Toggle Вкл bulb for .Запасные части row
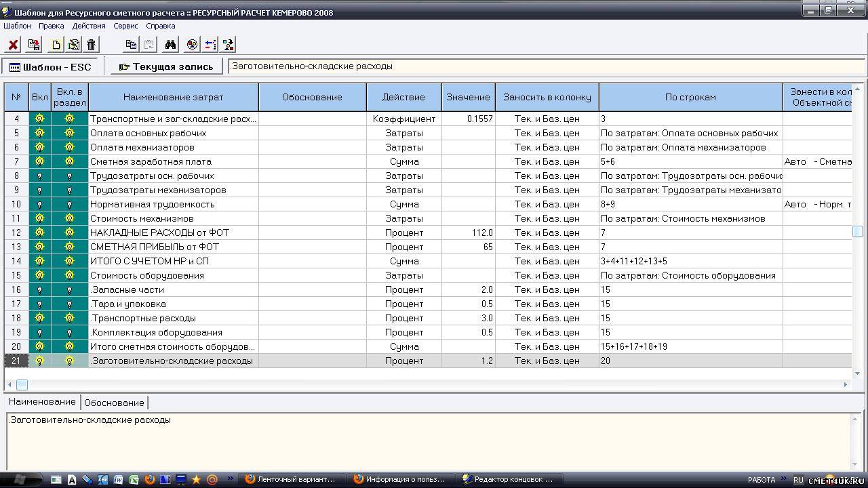Screen dimensions: 868x488 pos(39,289)
